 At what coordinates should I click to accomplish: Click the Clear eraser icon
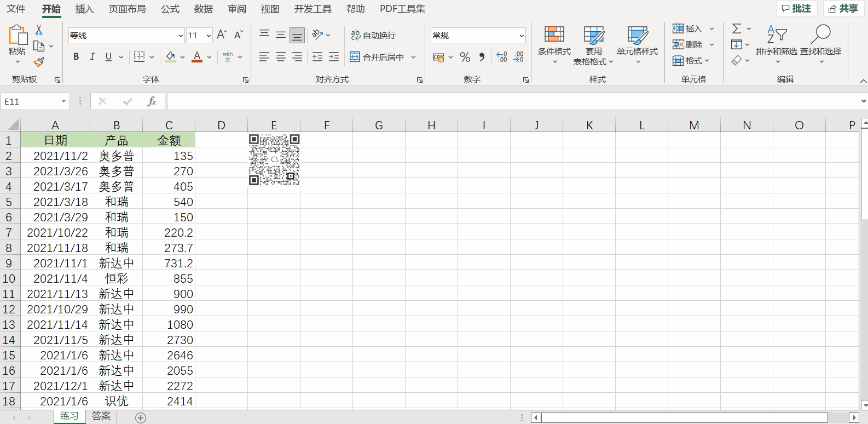(x=737, y=60)
